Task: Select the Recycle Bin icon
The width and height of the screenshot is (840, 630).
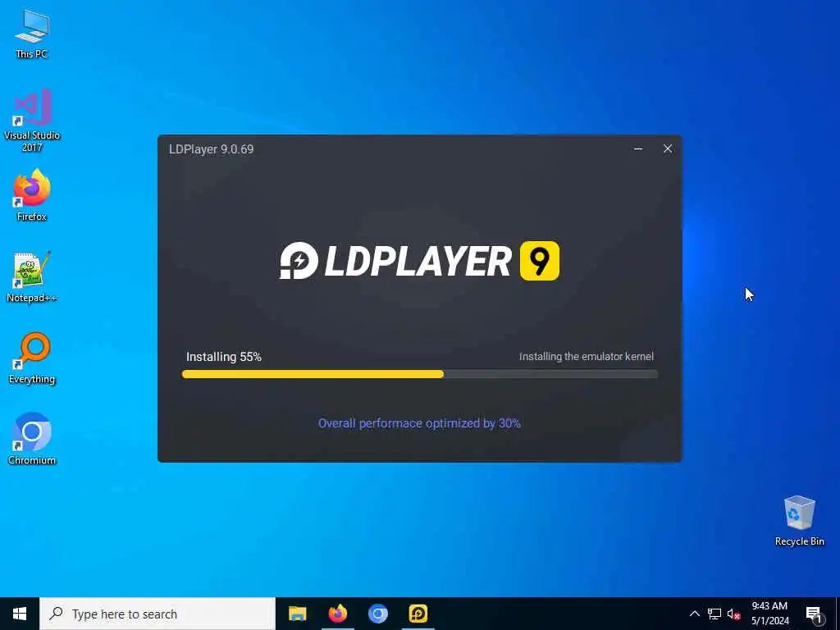Action: tap(799, 520)
